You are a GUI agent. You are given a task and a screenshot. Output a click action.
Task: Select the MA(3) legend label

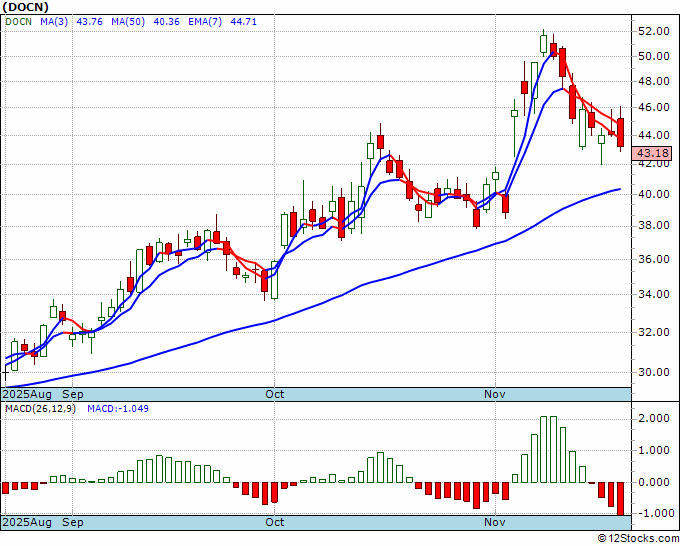pyautogui.click(x=54, y=22)
